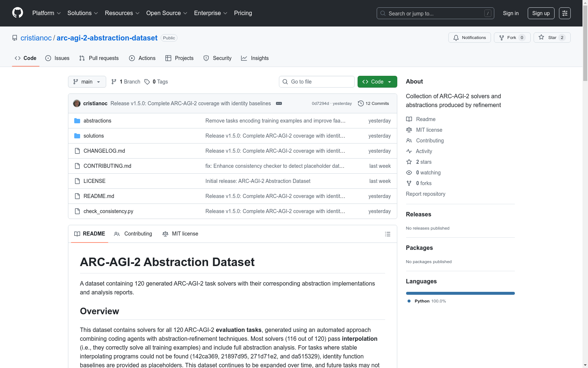Select the README tab in file panel
This screenshot has width=588, height=368.
coord(90,234)
